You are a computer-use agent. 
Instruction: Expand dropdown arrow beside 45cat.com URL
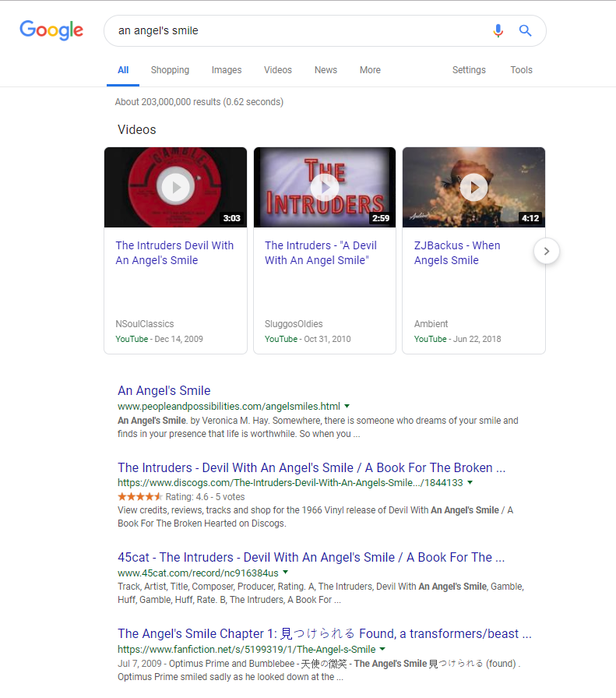[x=285, y=573]
